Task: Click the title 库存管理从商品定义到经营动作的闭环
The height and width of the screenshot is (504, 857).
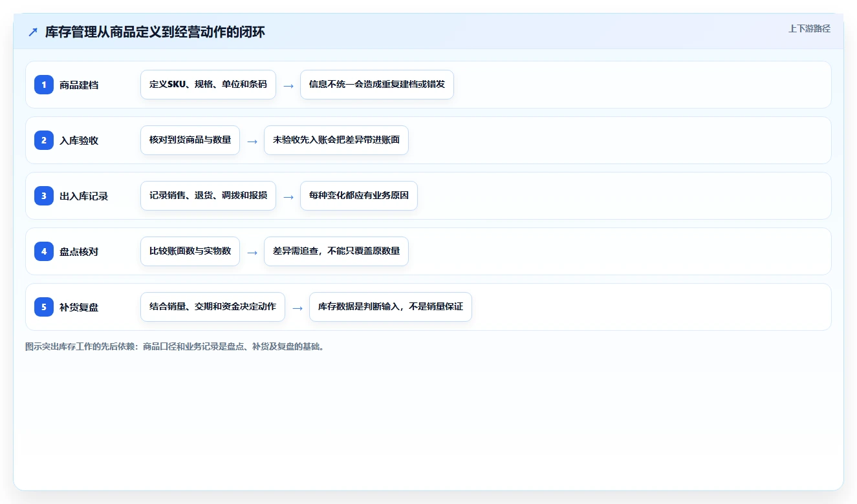Action: [155, 32]
